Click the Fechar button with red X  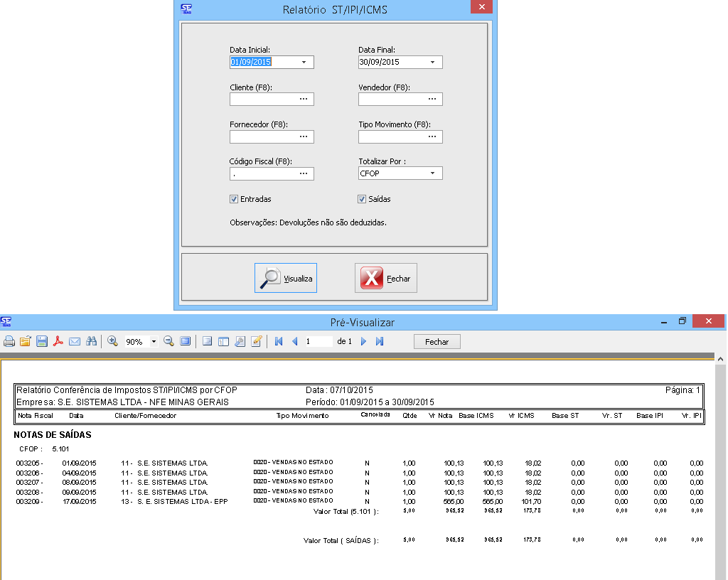(386, 279)
